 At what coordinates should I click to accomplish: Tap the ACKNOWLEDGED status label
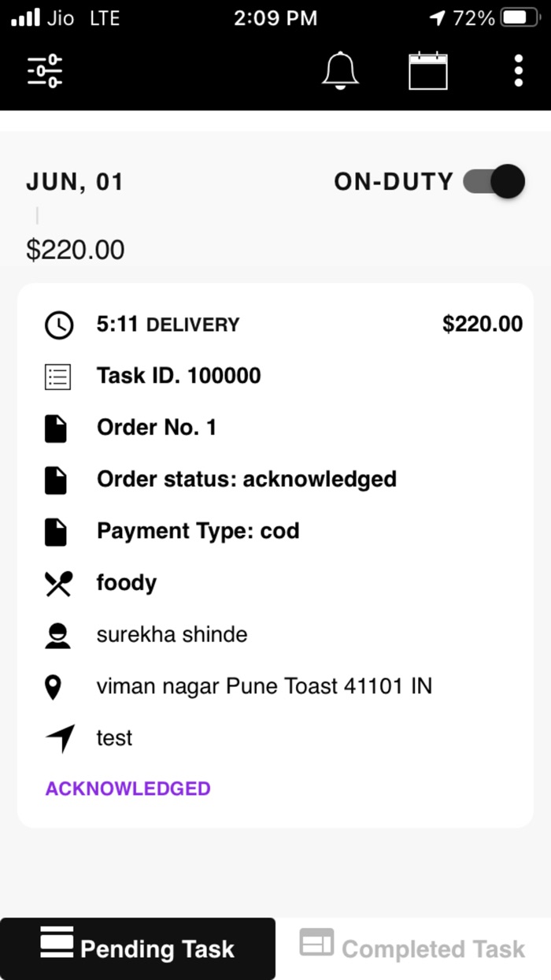point(127,788)
